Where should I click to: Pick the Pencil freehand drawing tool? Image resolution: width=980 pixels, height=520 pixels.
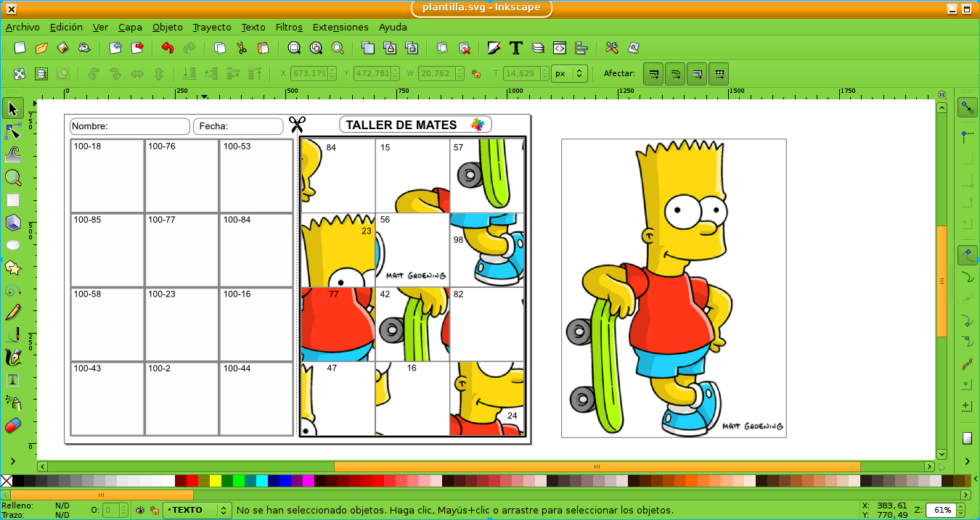tap(12, 313)
